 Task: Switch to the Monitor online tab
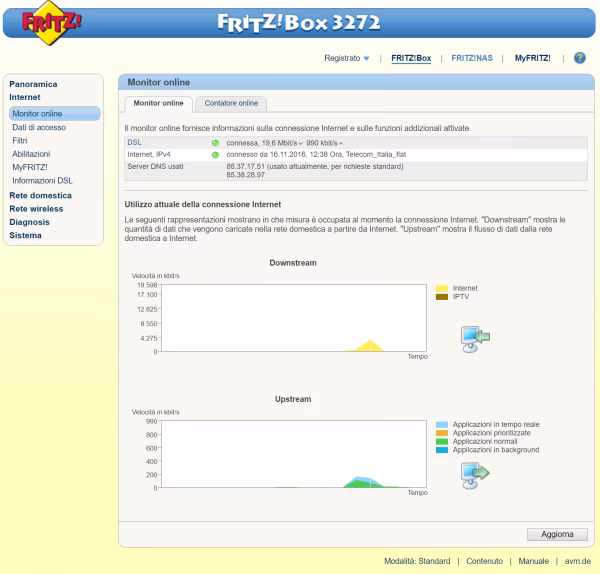coord(158,103)
